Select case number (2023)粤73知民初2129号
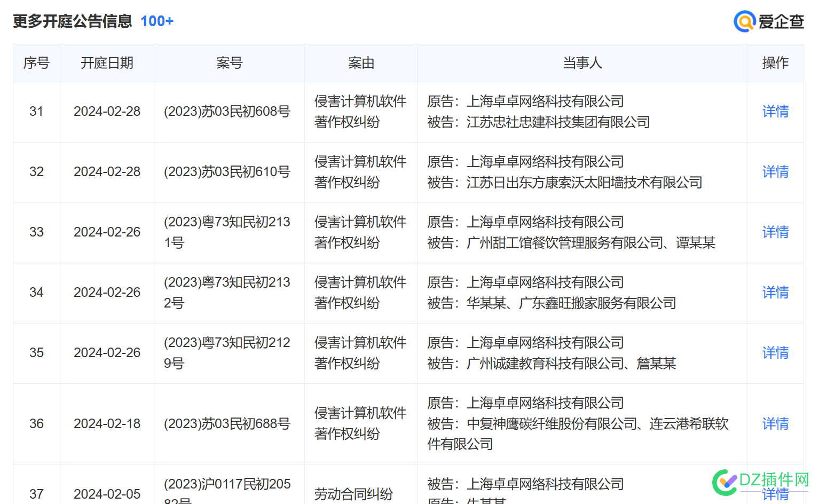This screenshot has height=504, width=819. (x=227, y=353)
